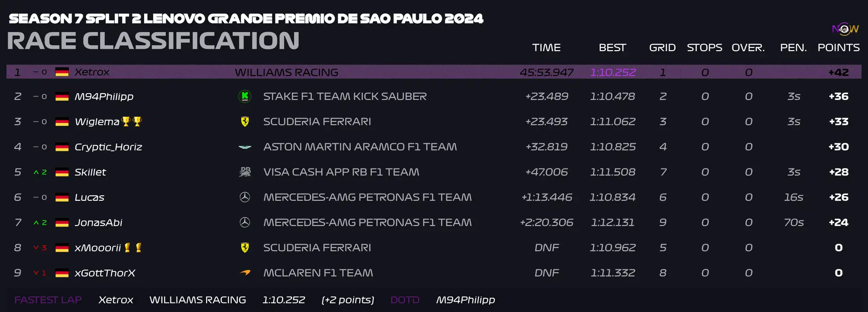Click the purple fastest lap time 1:10.252
Screen dimensions: 868x312
(613, 72)
